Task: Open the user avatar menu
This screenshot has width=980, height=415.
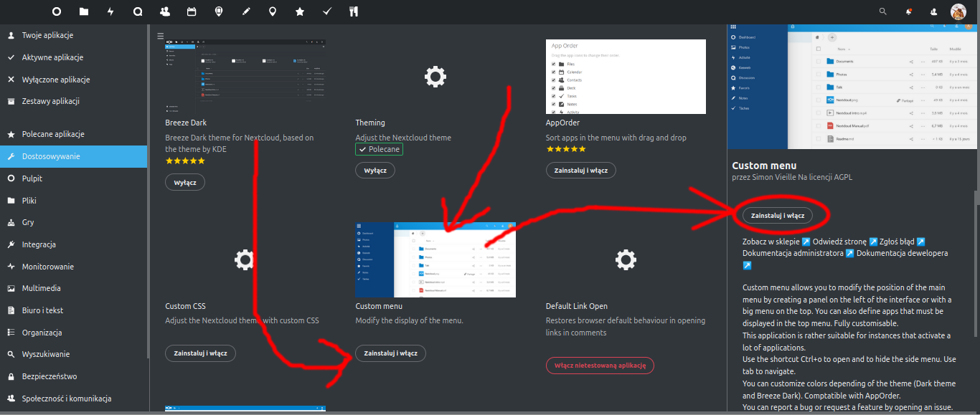Action: tap(958, 11)
